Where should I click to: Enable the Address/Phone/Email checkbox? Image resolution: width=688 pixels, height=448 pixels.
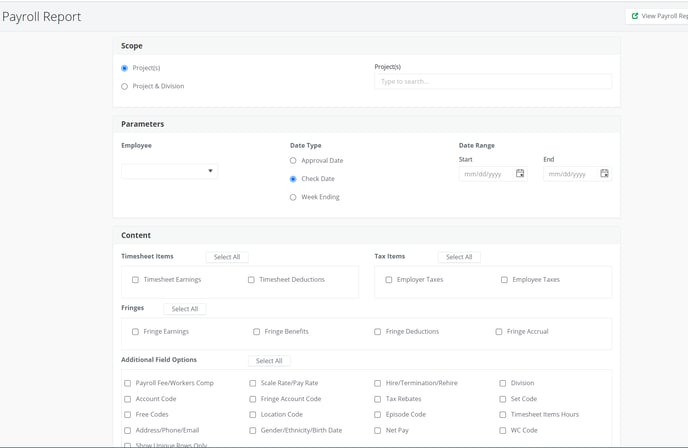(127, 431)
